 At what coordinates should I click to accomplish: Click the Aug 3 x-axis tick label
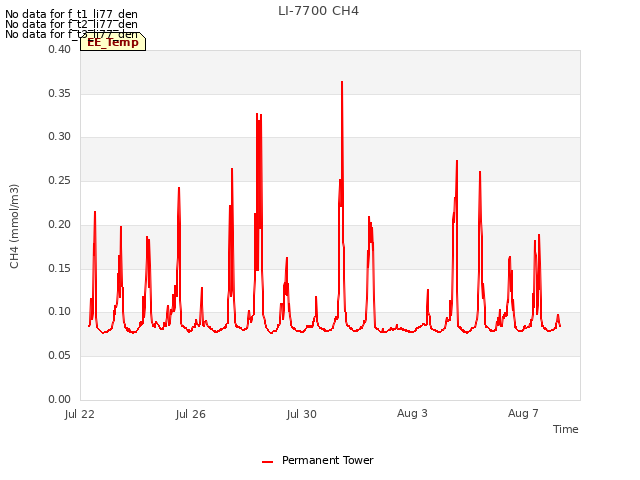pos(412,413)
